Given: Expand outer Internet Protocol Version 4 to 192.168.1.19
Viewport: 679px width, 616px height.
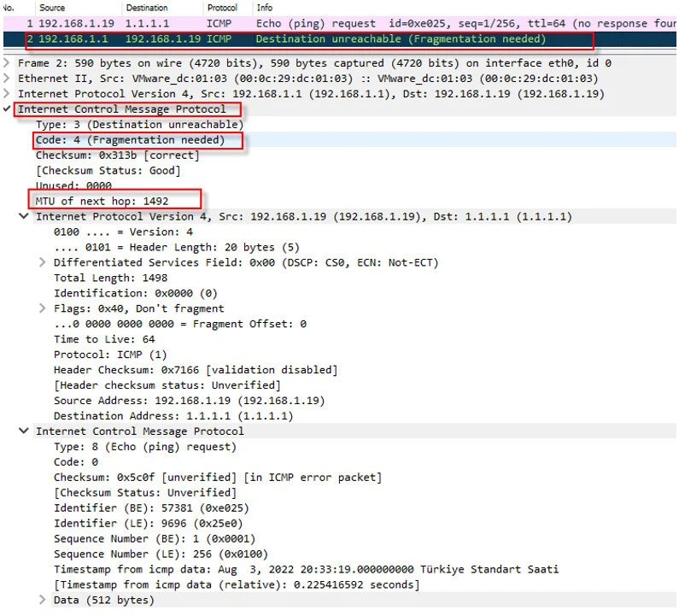Looking at the screenshot, I should tap(8, 94).
